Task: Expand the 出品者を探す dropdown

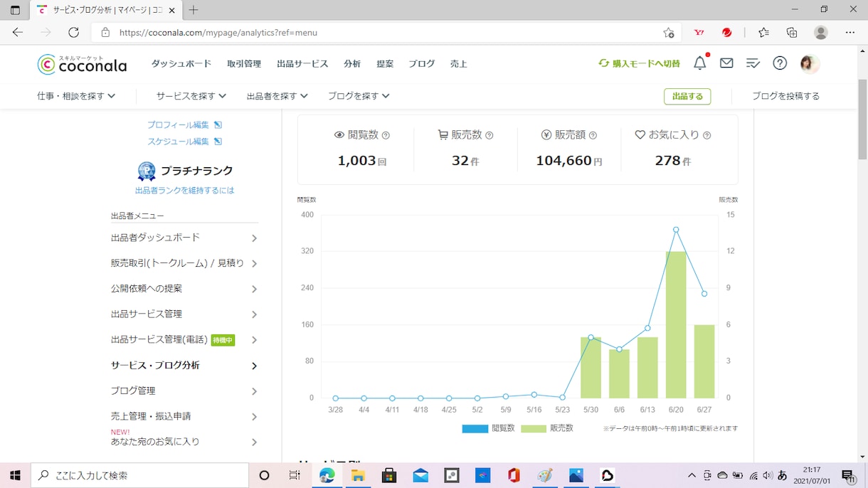Action: tap(277, 96)
